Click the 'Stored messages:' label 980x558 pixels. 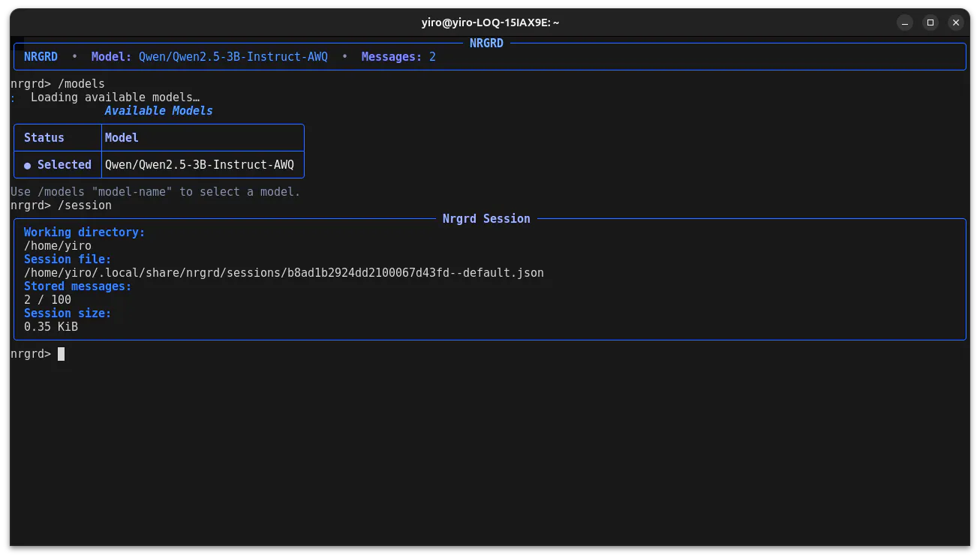tap(78, 286)
